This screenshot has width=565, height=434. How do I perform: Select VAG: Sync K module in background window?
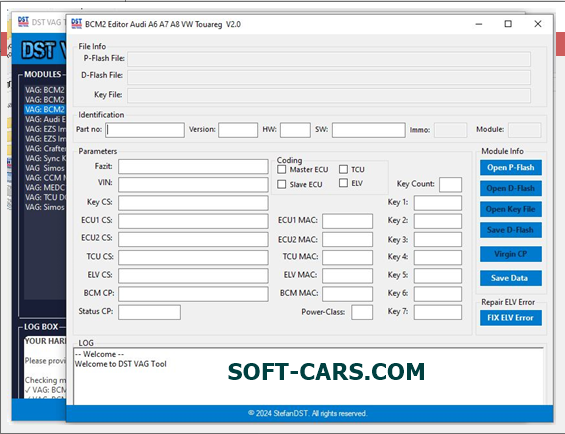click(x=45, y=158)
